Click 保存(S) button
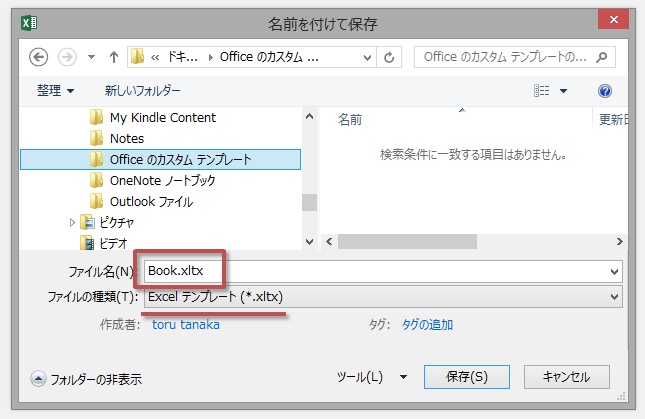Screen dimensions: 645x419 (467, 377)
